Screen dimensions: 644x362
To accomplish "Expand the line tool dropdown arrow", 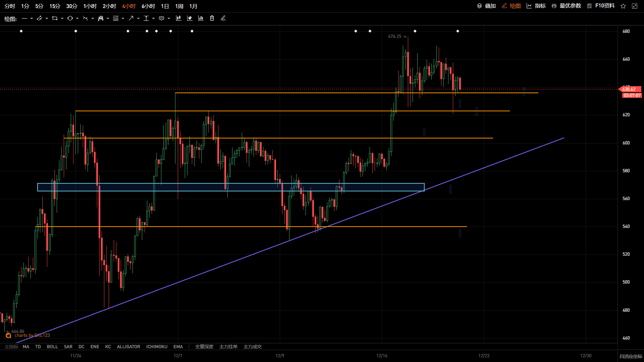I will pos(32,18).
